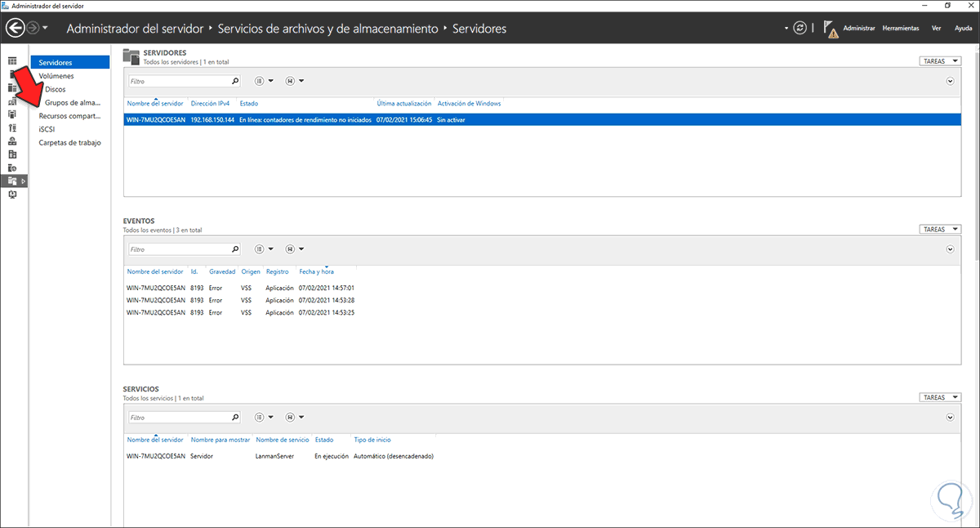Open TAREAS dropdown in Servicios section
Screen dimensions: 980x528
pos(940,397)
